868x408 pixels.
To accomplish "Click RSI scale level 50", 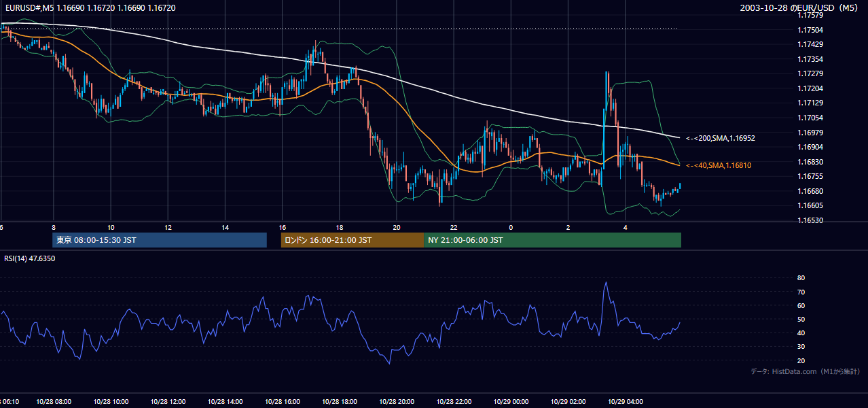I will (801, 319).
